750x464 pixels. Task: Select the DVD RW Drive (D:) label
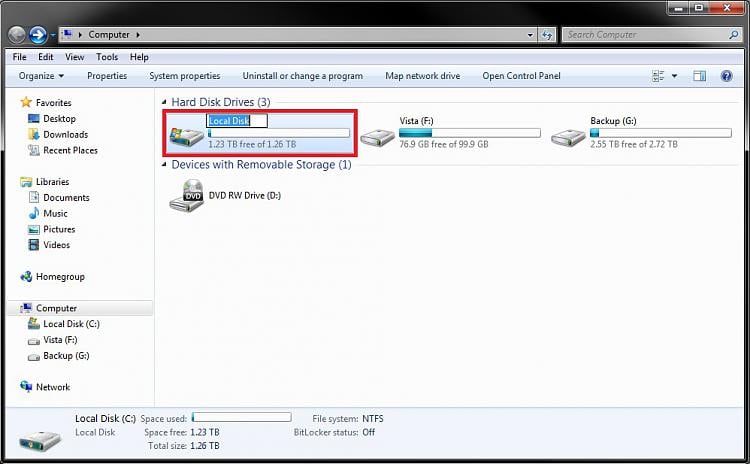tap(245, 195)
